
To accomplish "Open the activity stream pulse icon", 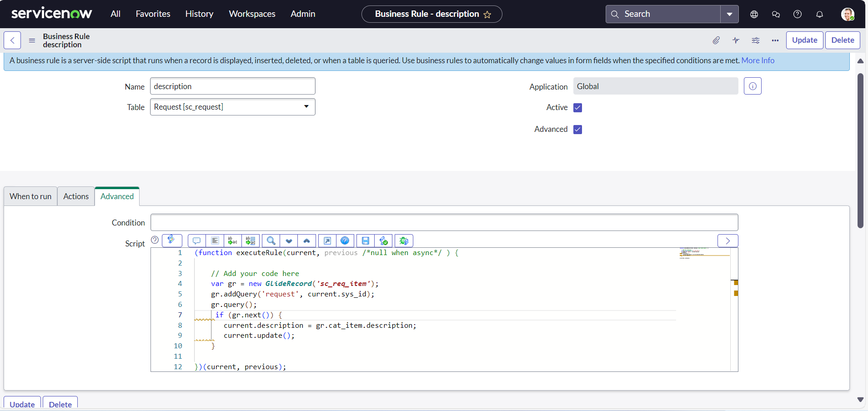I will point(736,40).
